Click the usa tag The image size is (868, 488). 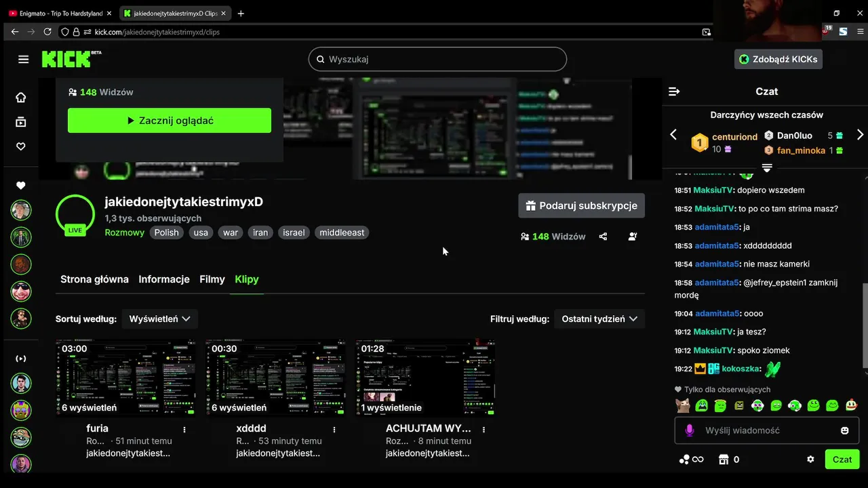201,232
